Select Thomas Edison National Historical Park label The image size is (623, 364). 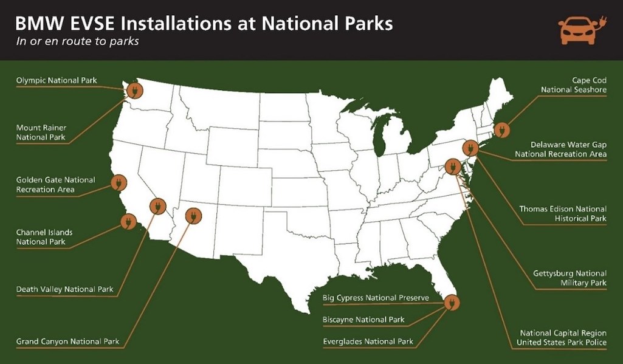pyautogui.click(x=563, y=214)
